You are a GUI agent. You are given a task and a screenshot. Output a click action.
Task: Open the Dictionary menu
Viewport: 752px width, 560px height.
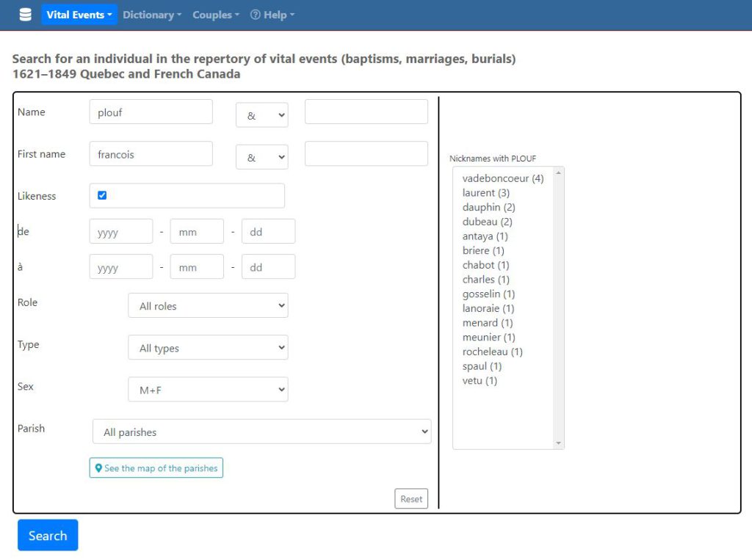[152, 15]
